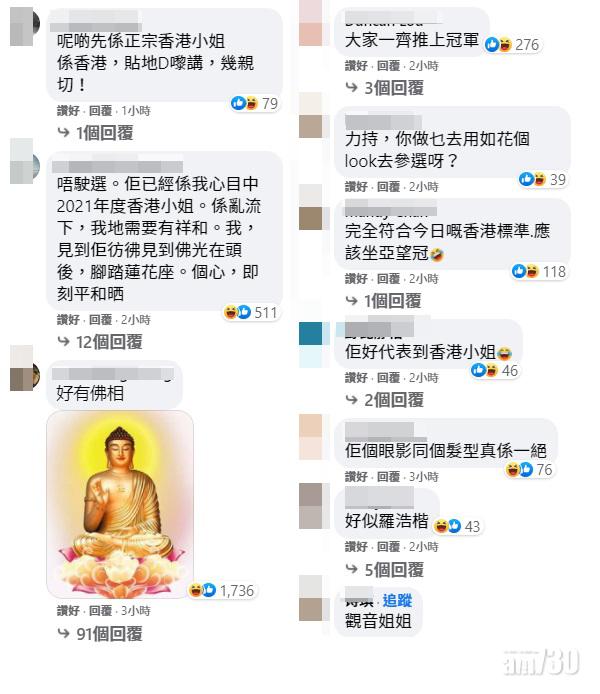This screenshot has height=694, width=600.
Task: Open the reaction icons showing 276
Action: [x=512, y=45]
